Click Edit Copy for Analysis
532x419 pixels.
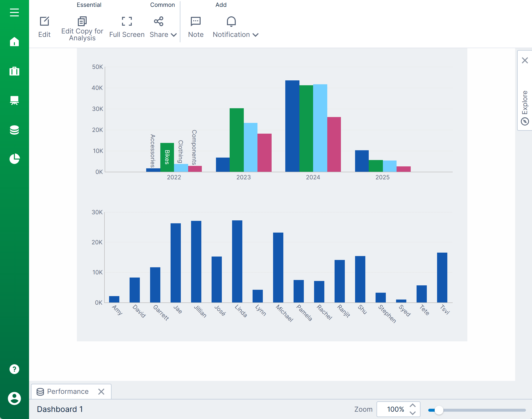click(x=82, y=28)
